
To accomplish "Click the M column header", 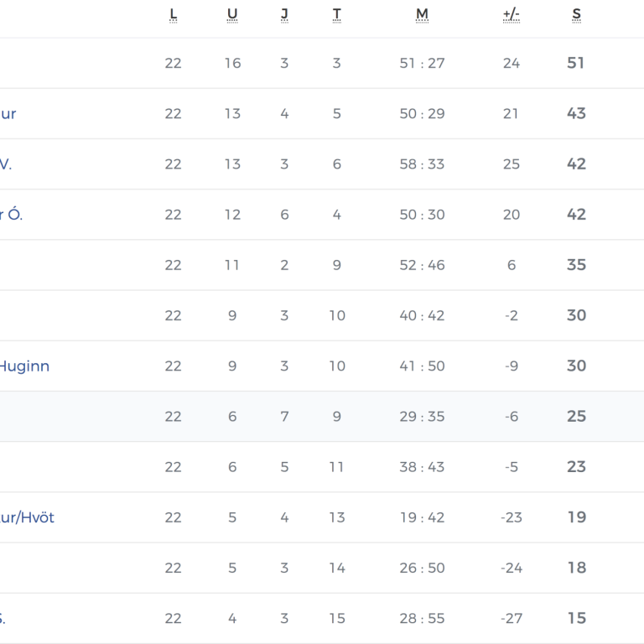I will coord(422,14).
